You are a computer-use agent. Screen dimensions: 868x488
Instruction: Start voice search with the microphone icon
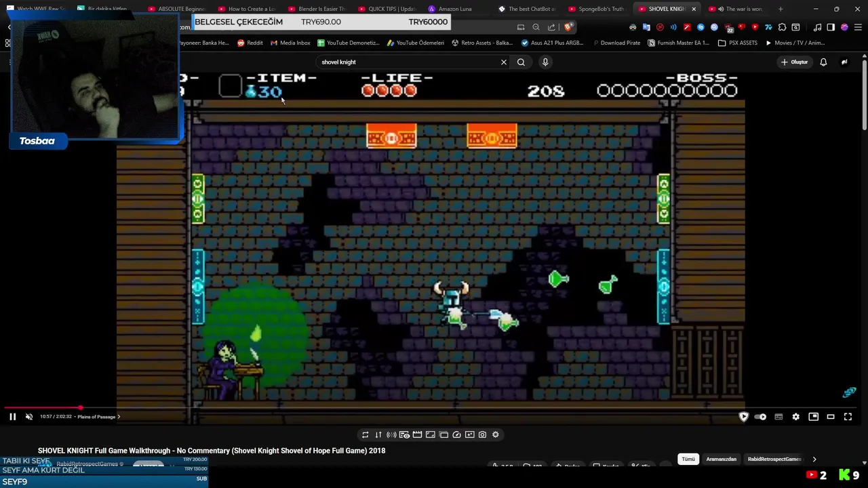click(x=545, y=62)
